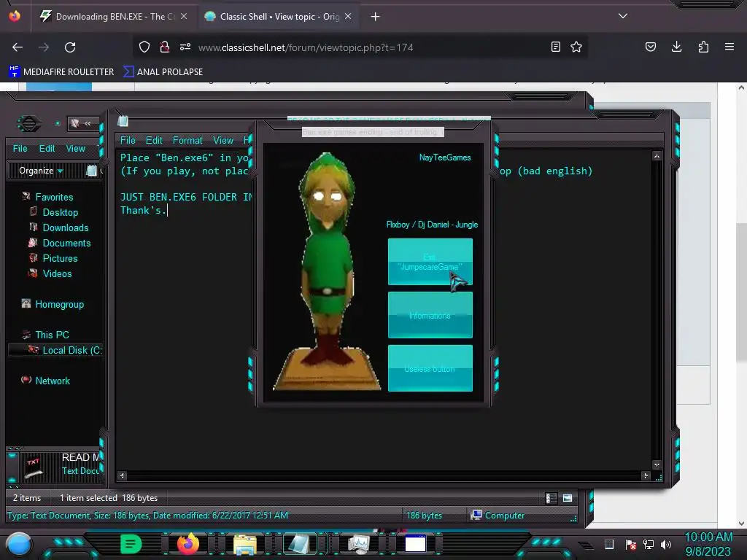
Task: Click the READ ME text document thumbnail
Action: coord(34,467)
